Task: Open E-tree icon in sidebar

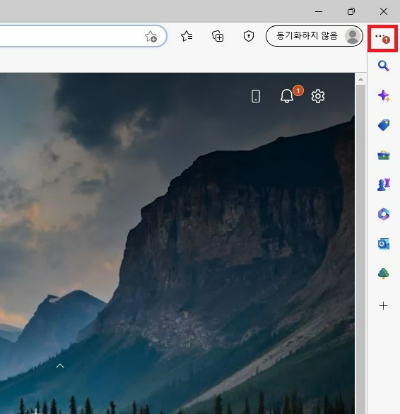Action: coord(384,273)
